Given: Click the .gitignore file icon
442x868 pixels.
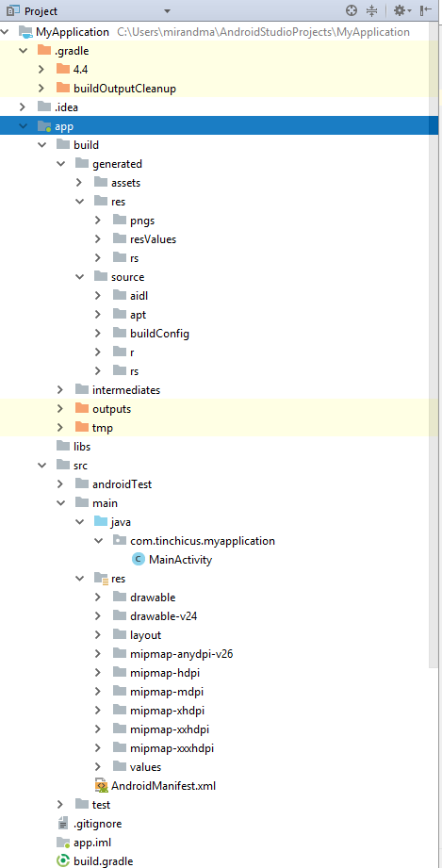Looking at the screenshot, I should pyautogui.click(x=64, y=823).
